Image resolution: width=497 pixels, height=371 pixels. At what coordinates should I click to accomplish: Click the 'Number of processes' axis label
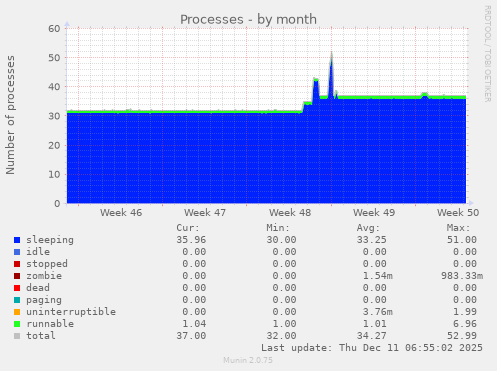pyautogui.click(x=10, y=115)
